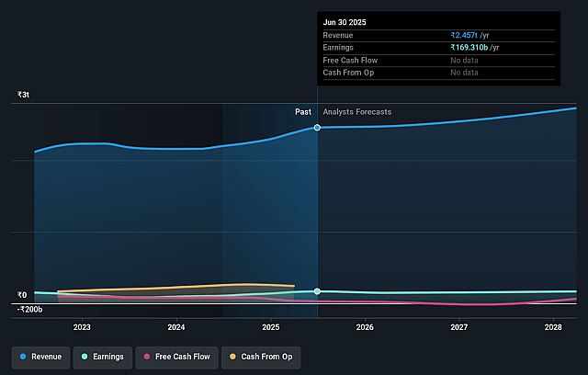Click the 2027 axis label
Image resolution: width=588 pixels, height=375 pixels.
coord(459,327)
